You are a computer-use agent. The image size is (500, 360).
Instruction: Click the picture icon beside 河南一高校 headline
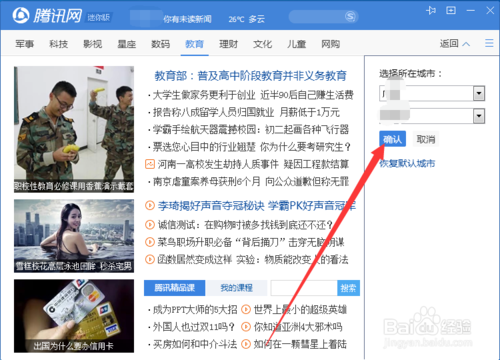click(150, 164)
